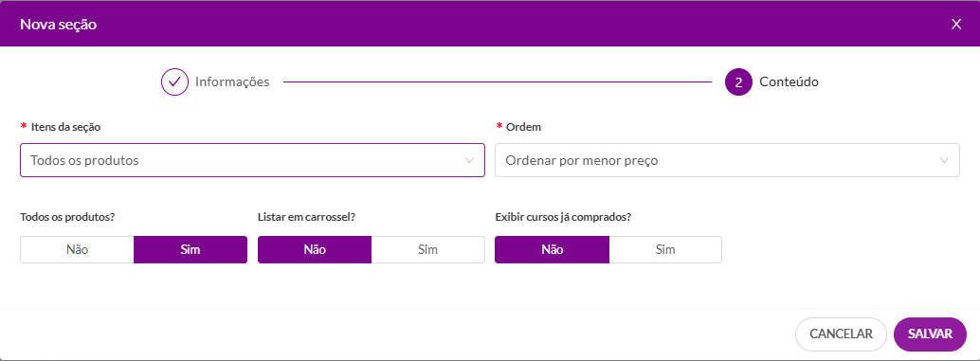Close the Nova seção dialog

pos(955,25)
